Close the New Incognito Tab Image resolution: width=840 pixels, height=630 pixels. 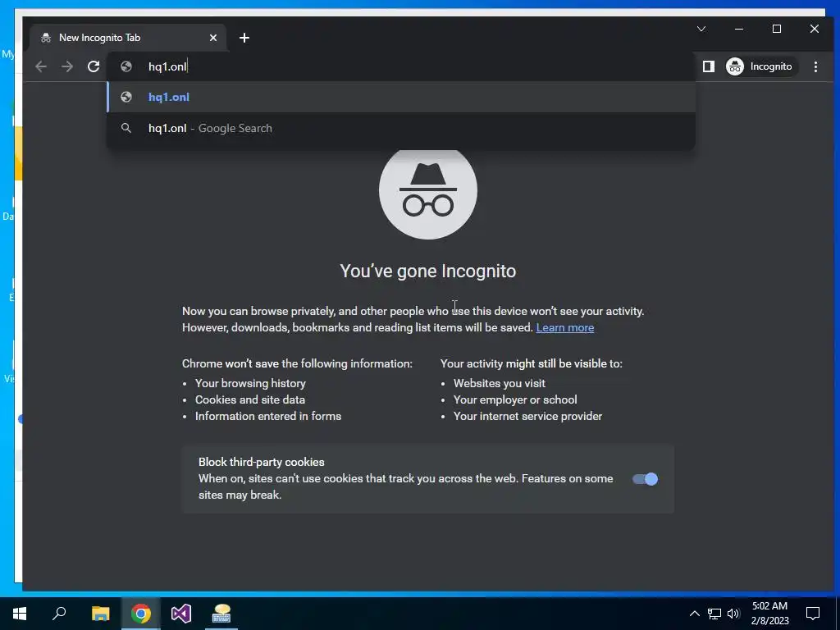click(x=213, y=38)
